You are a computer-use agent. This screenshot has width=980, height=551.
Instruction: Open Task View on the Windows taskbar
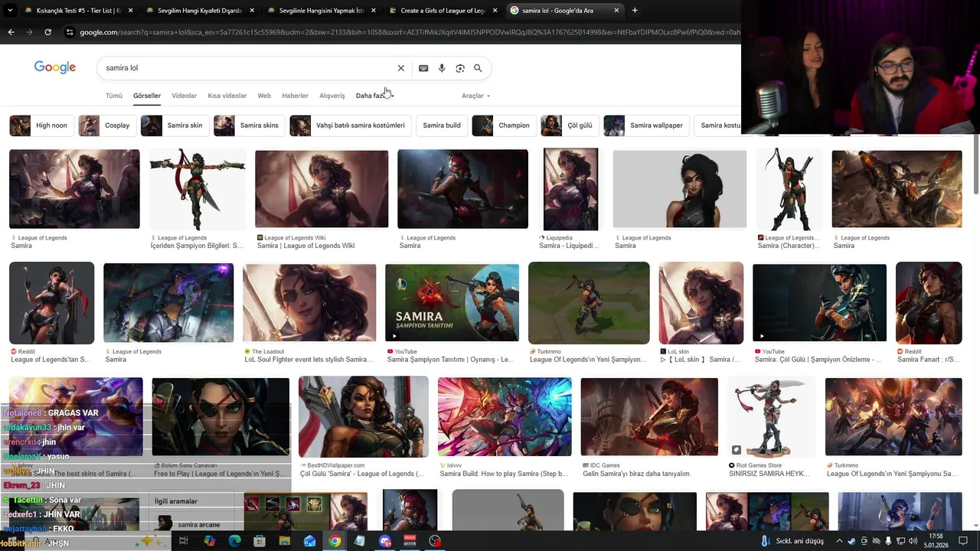pos(184,541)
